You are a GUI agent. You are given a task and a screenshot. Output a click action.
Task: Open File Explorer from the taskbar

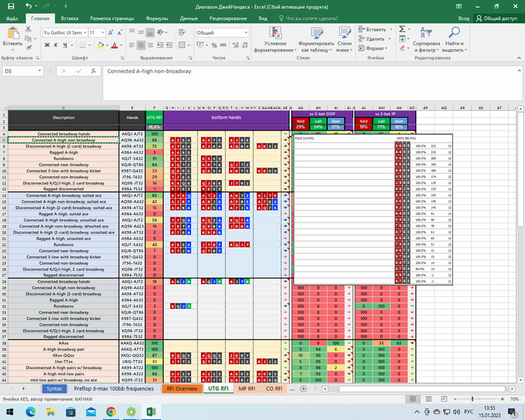50,412
